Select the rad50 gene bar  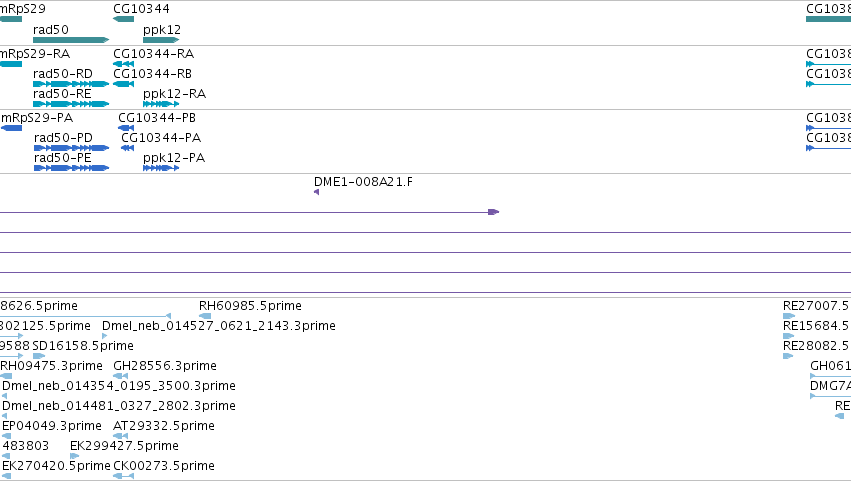[71, 40]
